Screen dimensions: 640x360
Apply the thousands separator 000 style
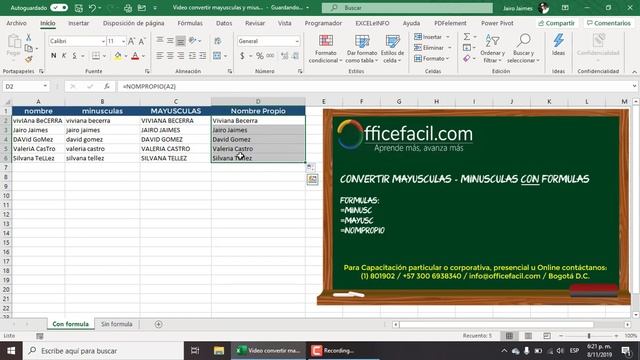click(270, 56)
